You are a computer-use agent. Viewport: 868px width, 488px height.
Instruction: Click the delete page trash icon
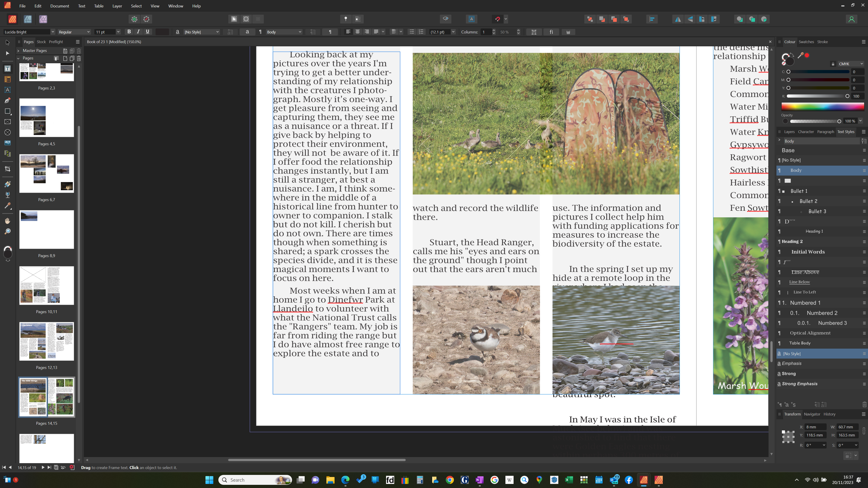(x=79, y=58)
